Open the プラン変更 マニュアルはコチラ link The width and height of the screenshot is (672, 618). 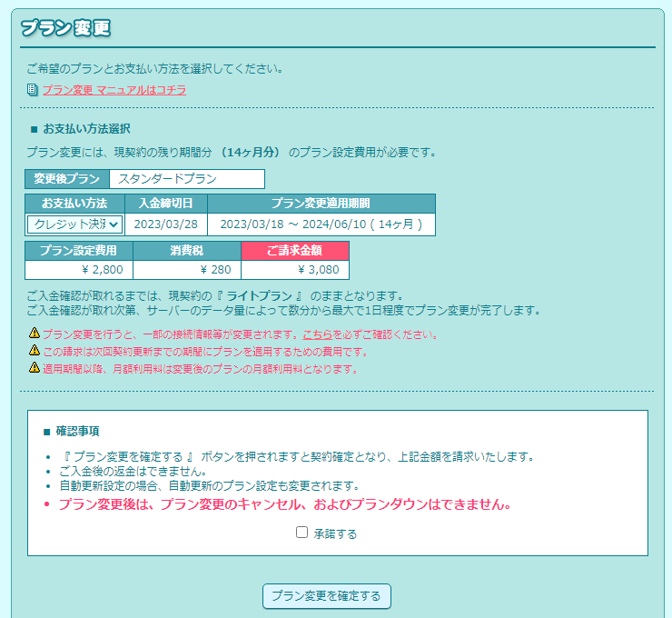click(x=114, y=90)
